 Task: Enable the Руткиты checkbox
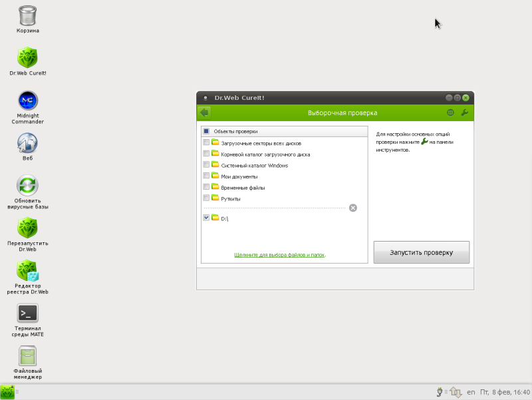pyautogui.click(x=206, y=198)
